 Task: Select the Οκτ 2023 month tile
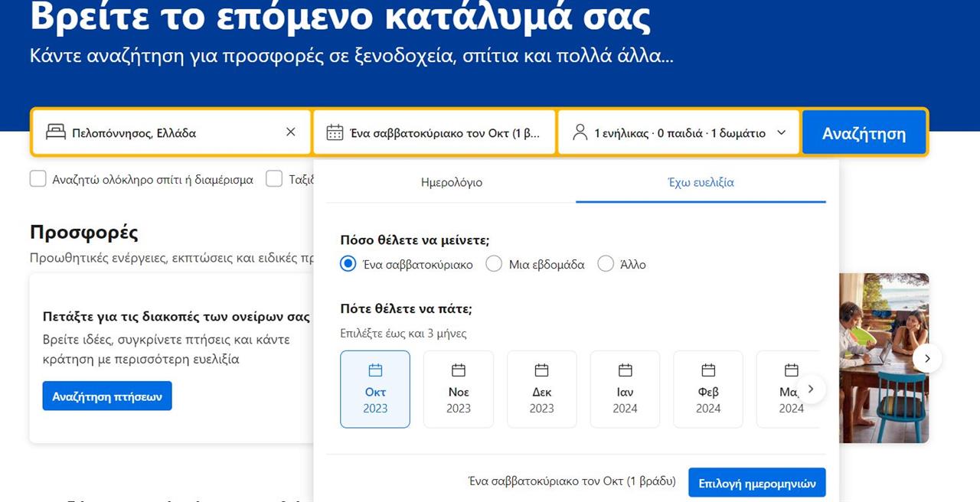(375, 390)
